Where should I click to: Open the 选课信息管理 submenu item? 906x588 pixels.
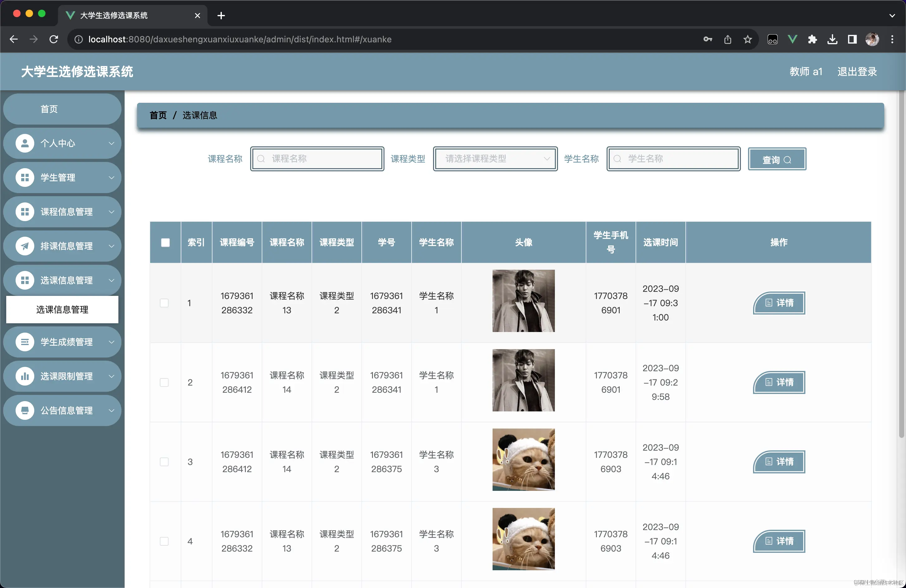62,309
